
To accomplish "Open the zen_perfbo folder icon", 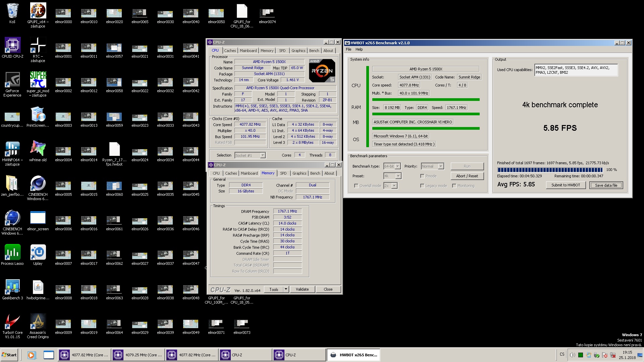I will click(x=12, y=186).
